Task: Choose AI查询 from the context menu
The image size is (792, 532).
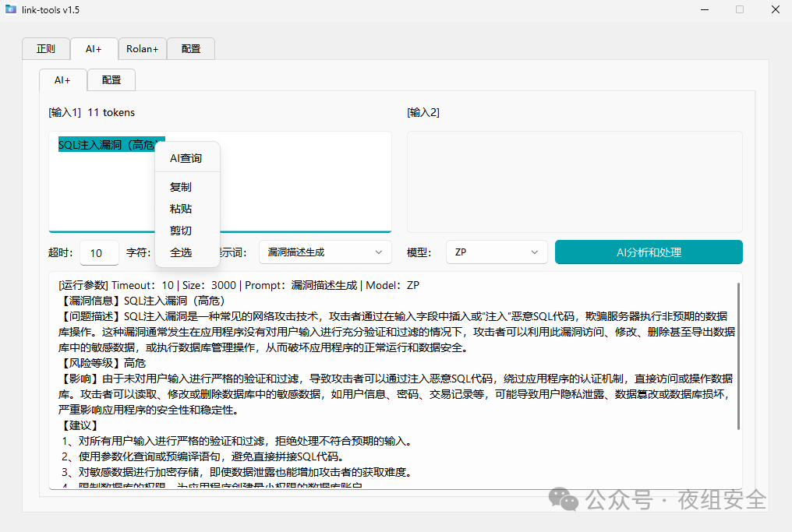Action: 186,158
